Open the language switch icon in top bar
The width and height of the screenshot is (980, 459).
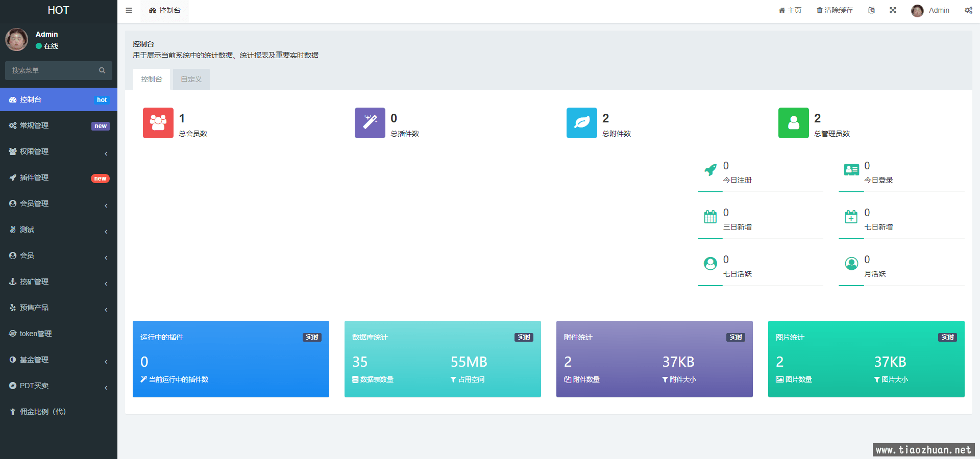(x=871, y=10)
